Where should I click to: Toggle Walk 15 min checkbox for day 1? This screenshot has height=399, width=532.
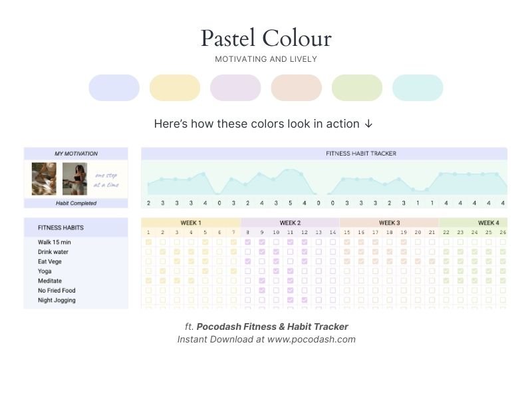click(148, 243)
